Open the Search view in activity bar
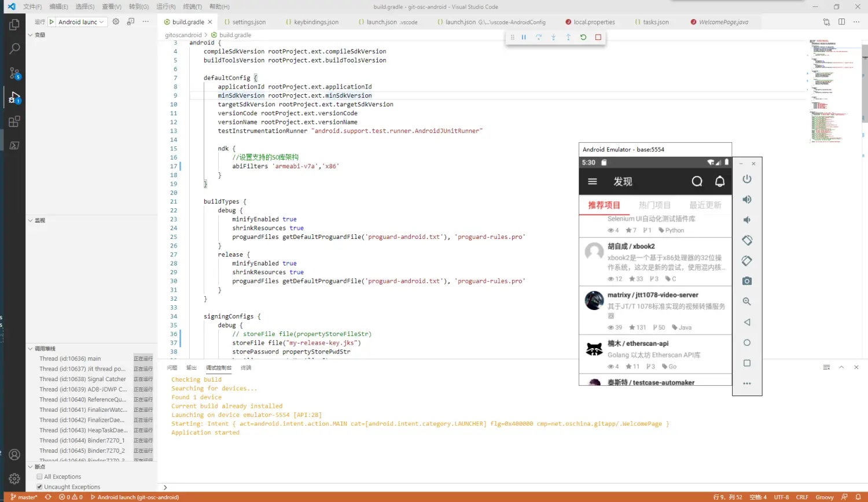This screenshot has width=868, height=502. [14, 49]
